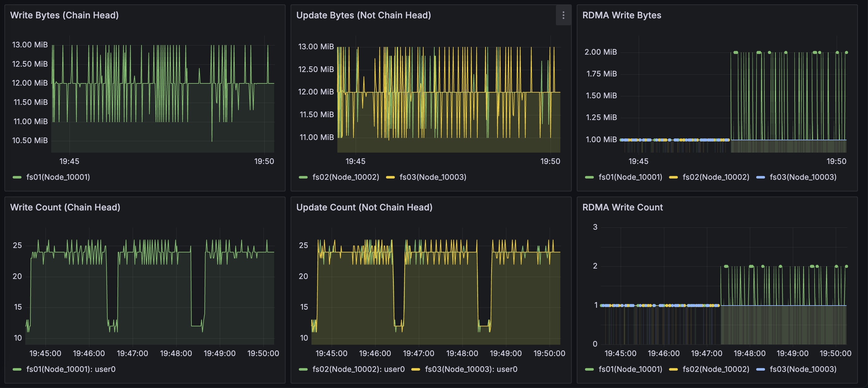Open the RDMA Write Count panel title

[622, 207]
